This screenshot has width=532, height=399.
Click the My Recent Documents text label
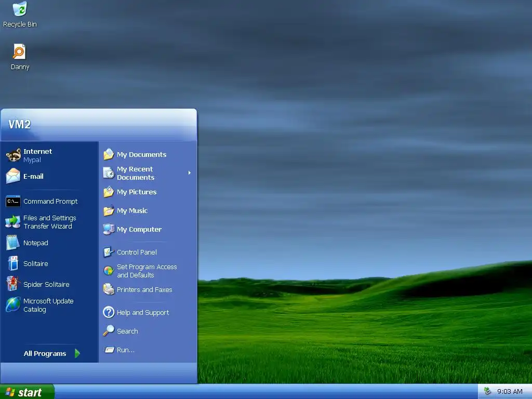(x=136, y=174)
